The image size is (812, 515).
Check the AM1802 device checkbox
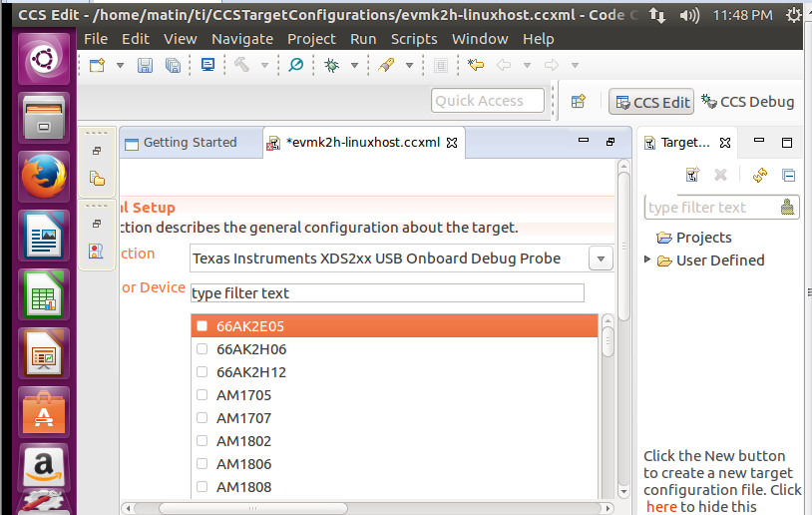point(202,441)
